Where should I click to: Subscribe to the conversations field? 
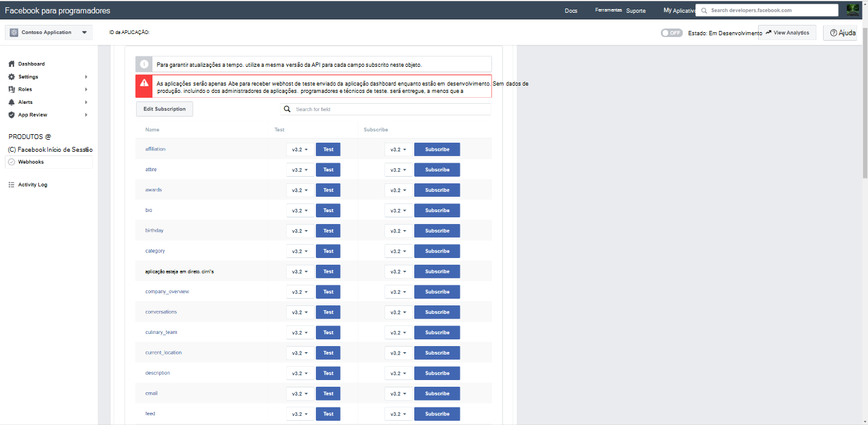437,312
